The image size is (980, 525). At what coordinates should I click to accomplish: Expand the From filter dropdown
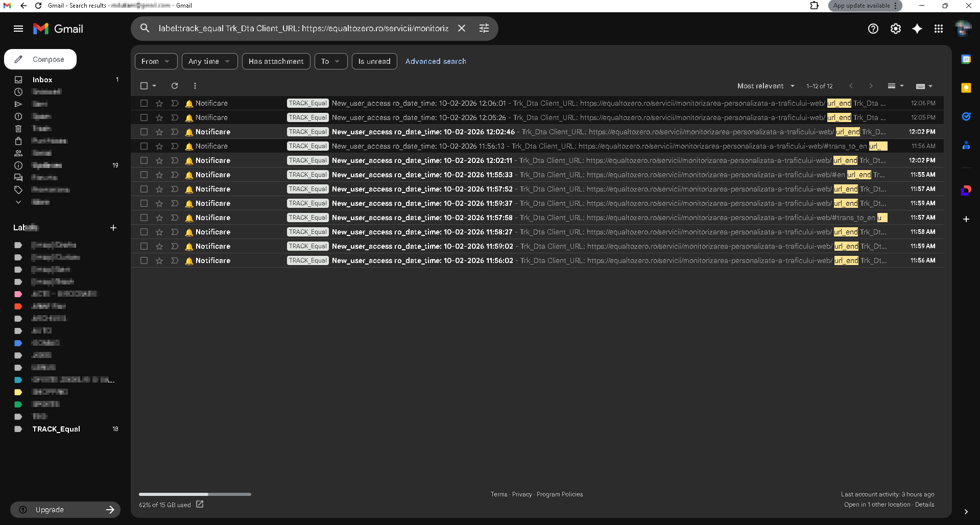[156, 61]
